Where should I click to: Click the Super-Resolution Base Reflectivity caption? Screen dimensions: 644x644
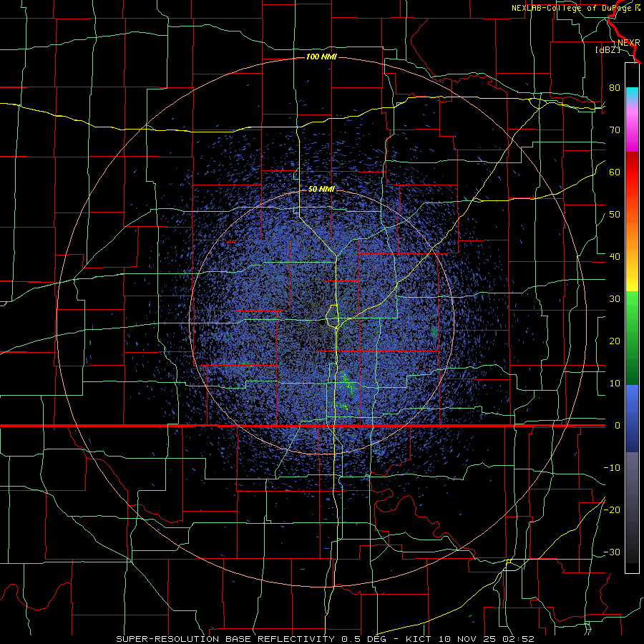[326, 639]
